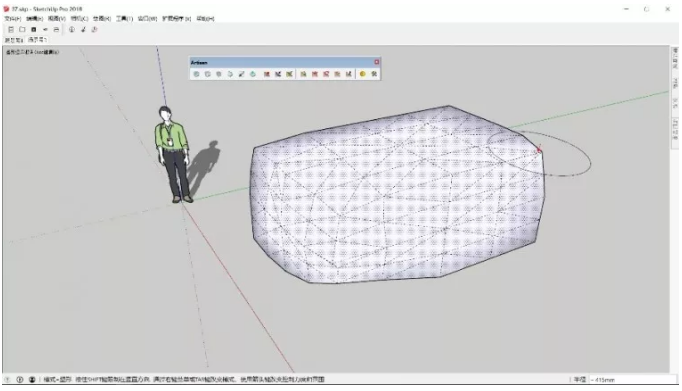Activate the Artisan Vertex Move tool

click(x=314, y=74)
